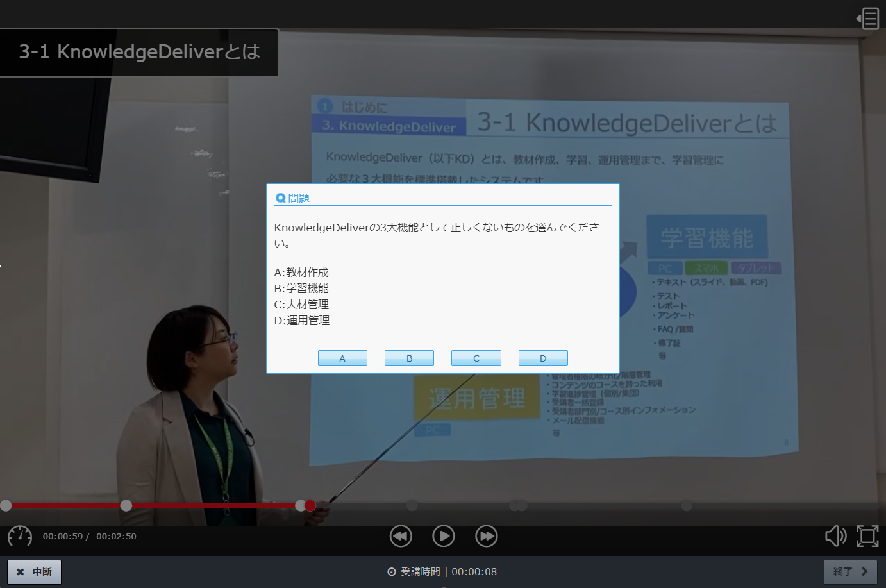The image size is (886, 588).
Task: Choose answer C in the quiz dialog
Action: point(476,358)
